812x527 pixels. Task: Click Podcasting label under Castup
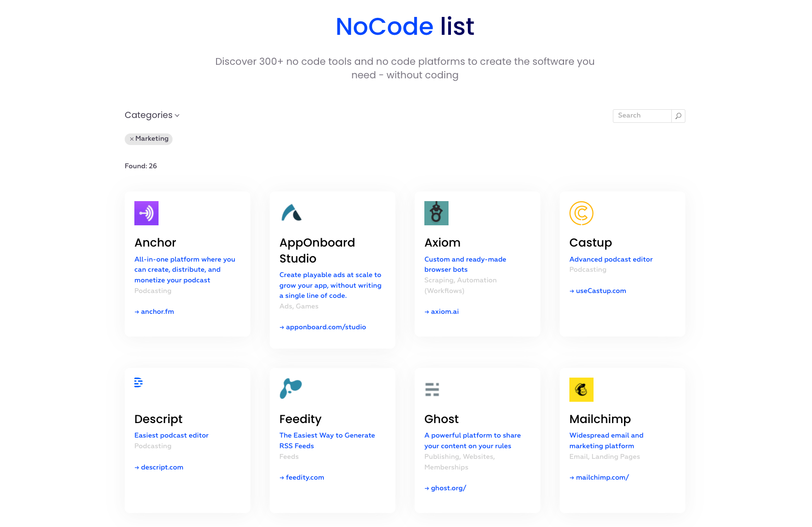[x=588, y=270]
